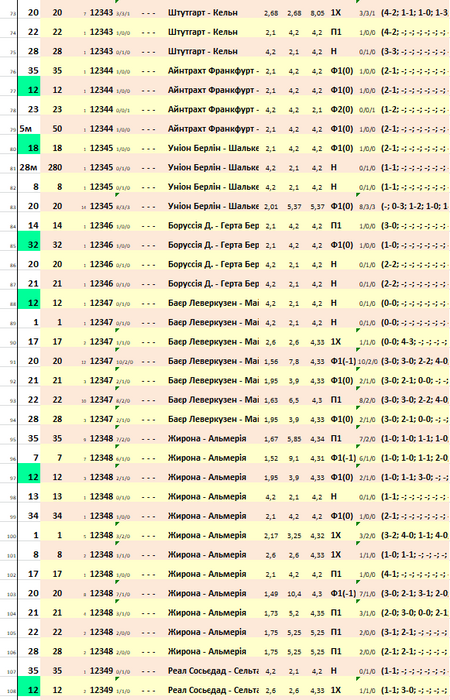This screenshot has height=700, width=450.
Task: Click the '8,05' odds cell in row 73
Action: click(x=317, y=13)
